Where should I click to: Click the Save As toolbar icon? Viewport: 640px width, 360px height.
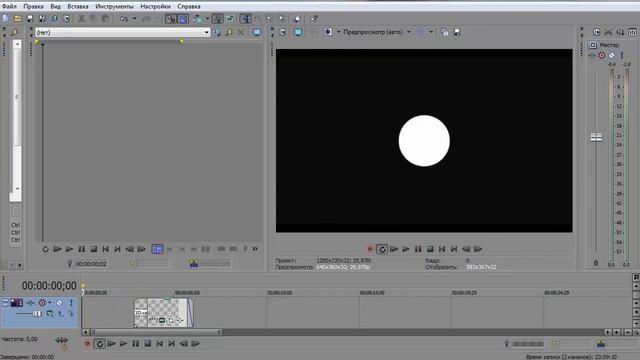42,19
